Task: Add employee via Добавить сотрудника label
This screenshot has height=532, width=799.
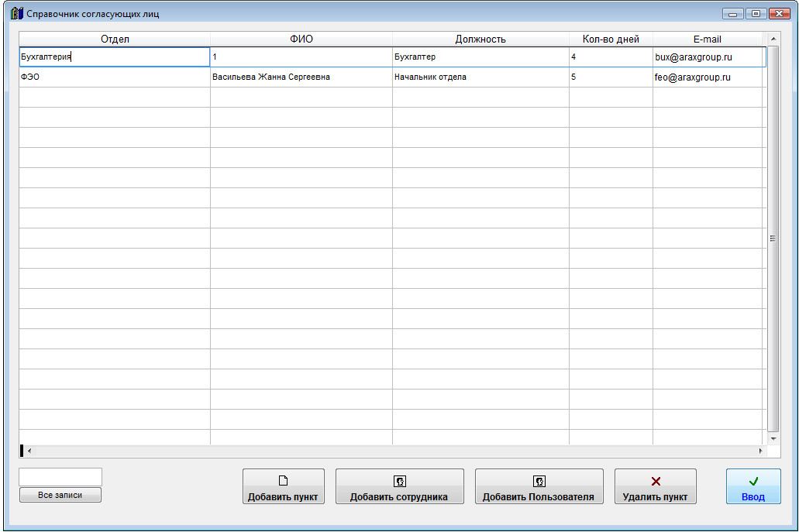Action: point(399,497)
